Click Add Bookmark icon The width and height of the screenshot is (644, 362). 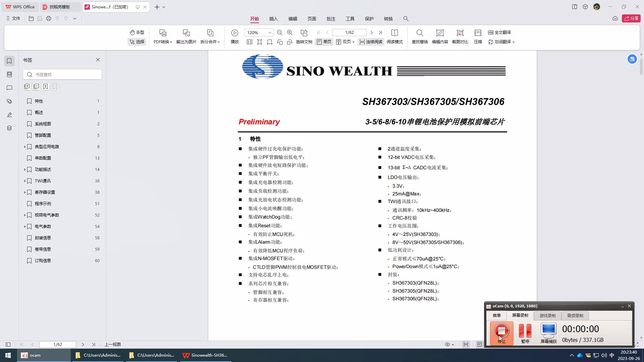(x=46, y=86)
